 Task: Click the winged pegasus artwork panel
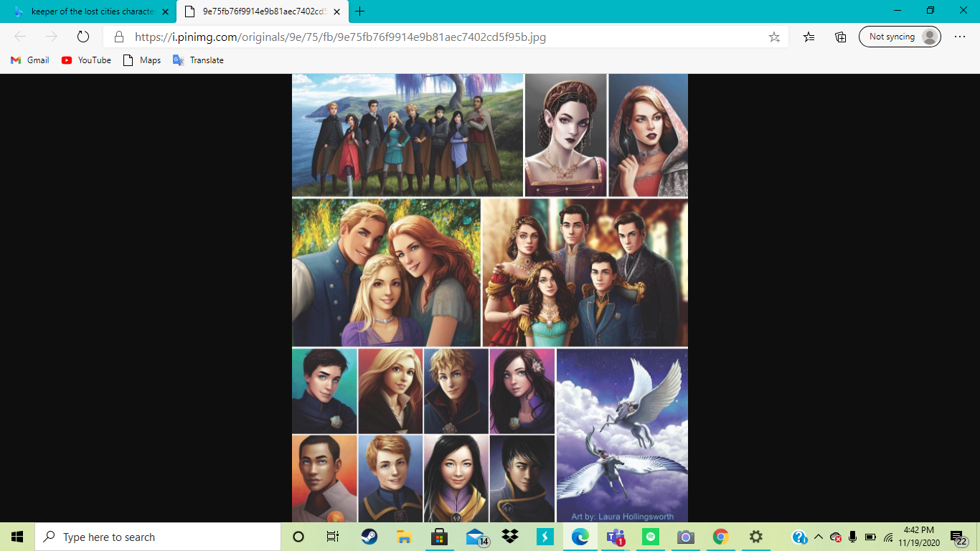pyautogui.click(x=622, y=435)
